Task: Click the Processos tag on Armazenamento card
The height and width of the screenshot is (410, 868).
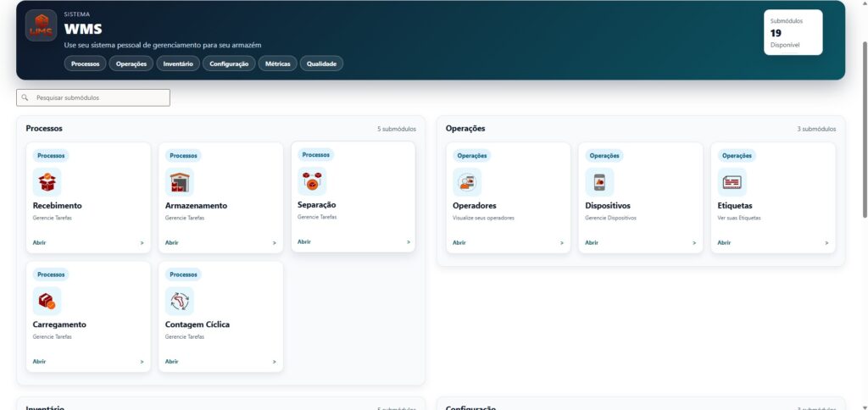Action: click(183, 156)
